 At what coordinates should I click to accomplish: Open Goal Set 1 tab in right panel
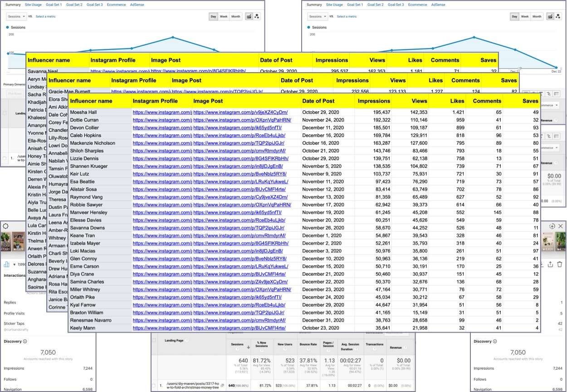[355, 5]
